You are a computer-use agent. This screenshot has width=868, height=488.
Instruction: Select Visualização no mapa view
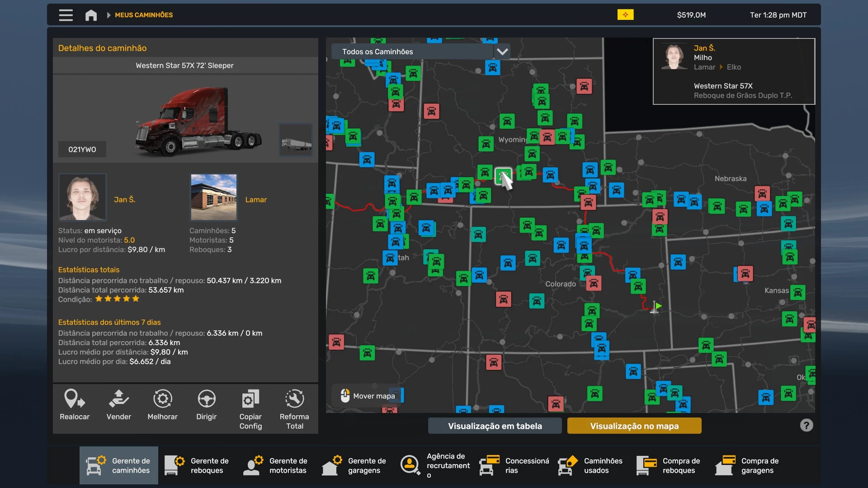pos(634,426)
